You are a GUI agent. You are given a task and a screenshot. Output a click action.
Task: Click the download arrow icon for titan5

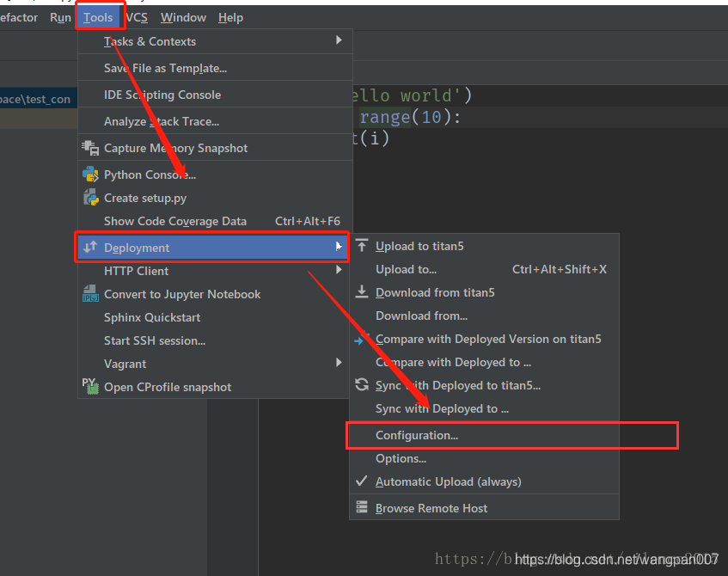(362, 291)
